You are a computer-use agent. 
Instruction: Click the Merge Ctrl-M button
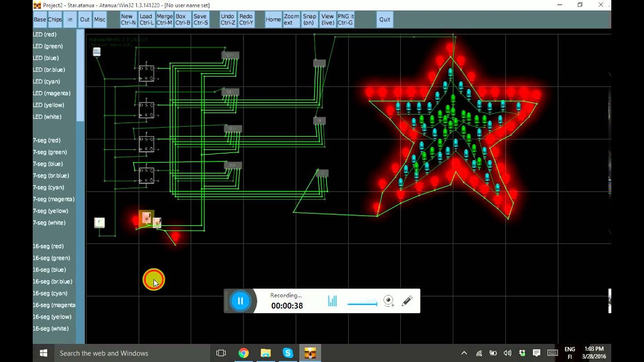[165, 20]
